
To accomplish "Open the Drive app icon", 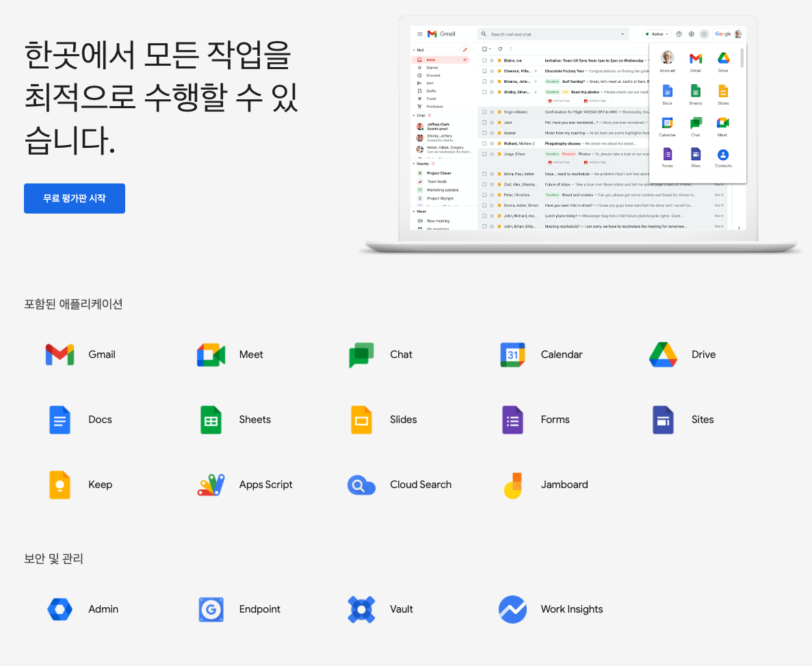I will tap(664, 355).
